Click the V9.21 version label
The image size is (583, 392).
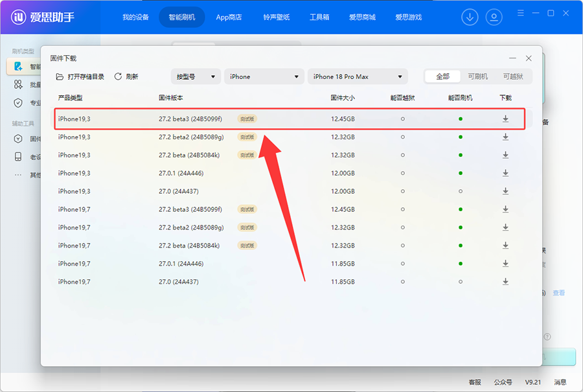tap(533, 382)
